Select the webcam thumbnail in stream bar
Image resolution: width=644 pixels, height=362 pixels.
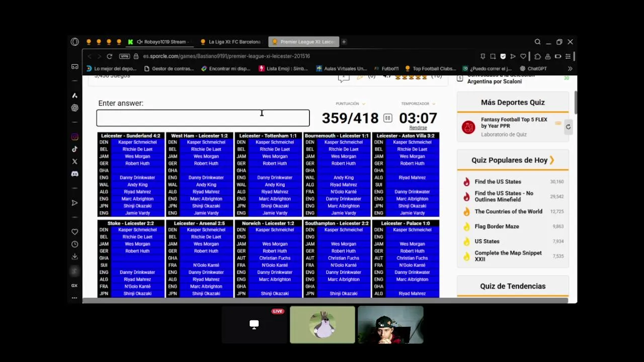(x=390, y=325)
